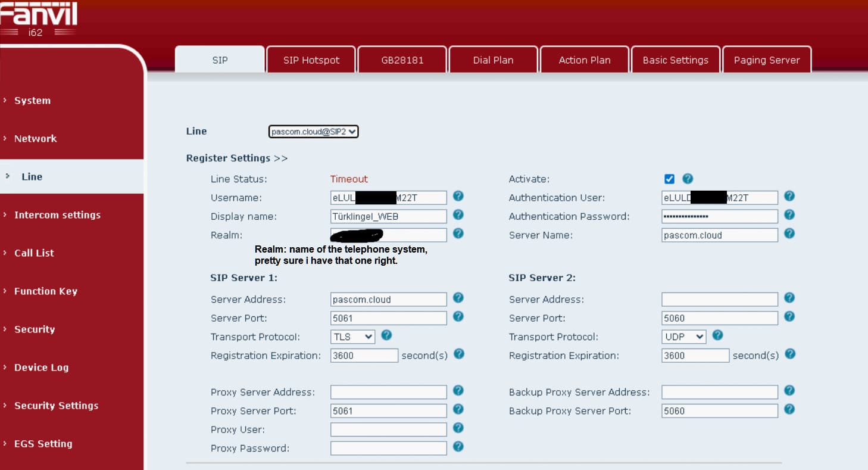Click help icon beside Authentication Password field

789,216
